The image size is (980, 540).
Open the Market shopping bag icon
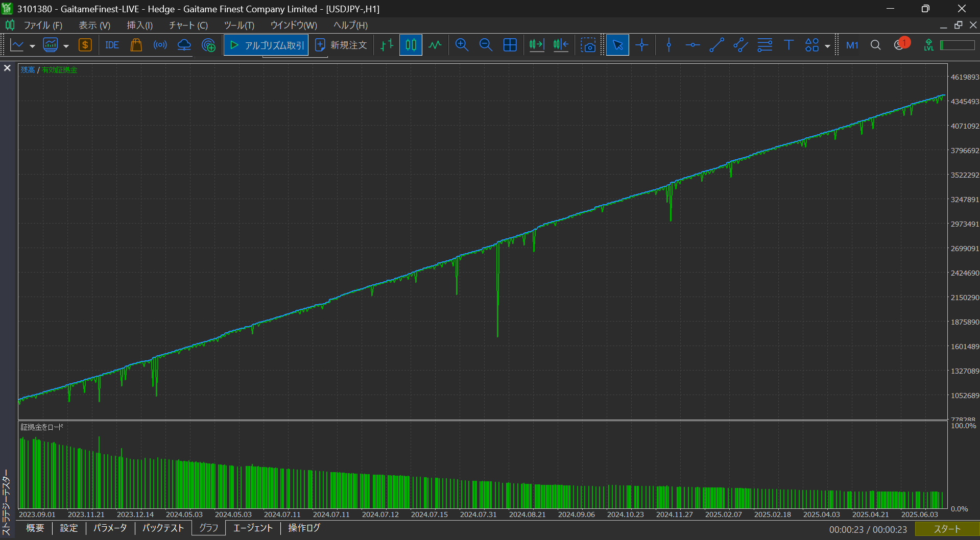(136, 45)
